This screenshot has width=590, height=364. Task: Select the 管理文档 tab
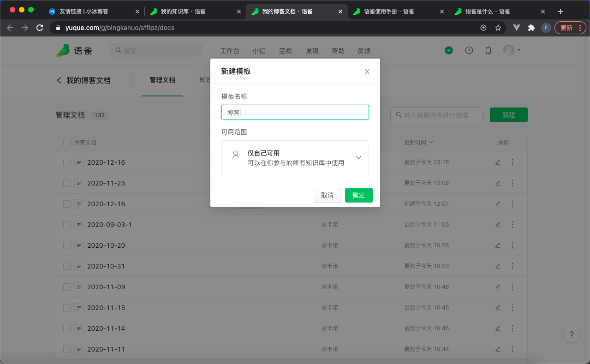pos(162,80)
